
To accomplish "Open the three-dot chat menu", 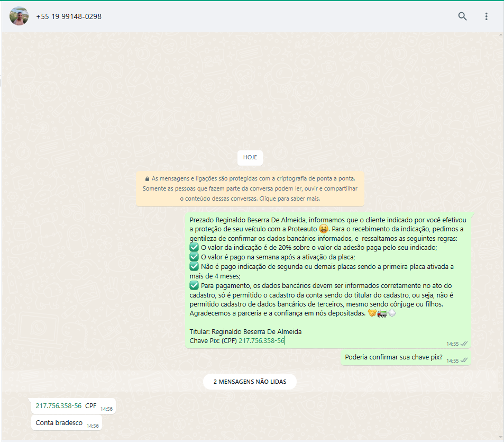I will [486, 16].
